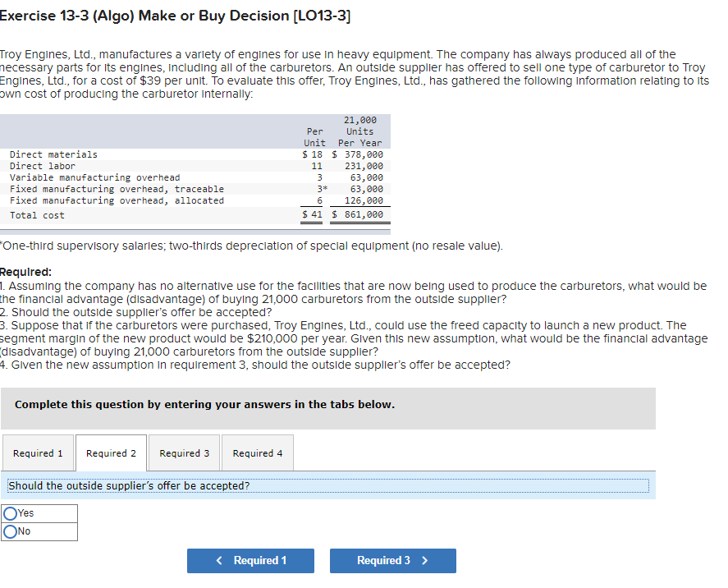The image size is (728, 588).
Task: Click the 'Direct labor' row label
Action: point(42,166)
